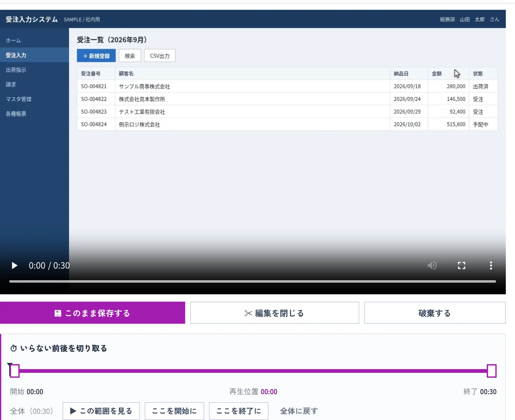The height and width of the screenshot is (420, 515).
Task: Click the amount 515,800
Action: (x=456, y=124)
